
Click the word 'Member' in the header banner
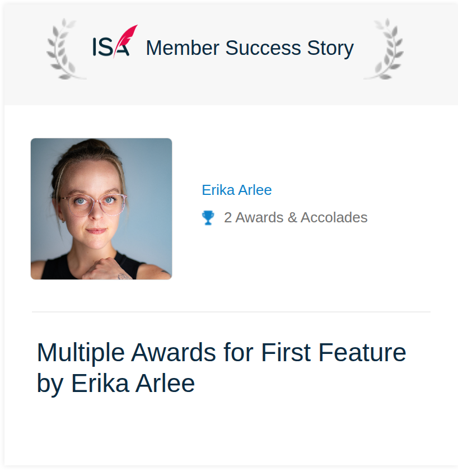(x=183, y=48)
